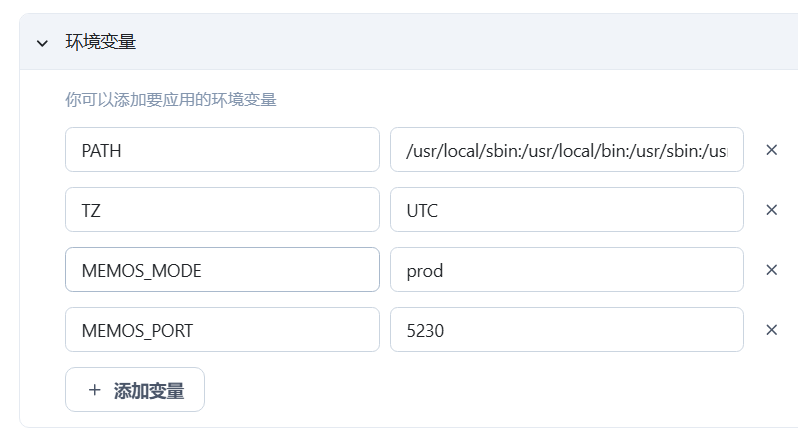The height and width of the screenshot is (430, 798).
Task: Collapse the 环境变量 section via its chevron
Action: point(42,43)
